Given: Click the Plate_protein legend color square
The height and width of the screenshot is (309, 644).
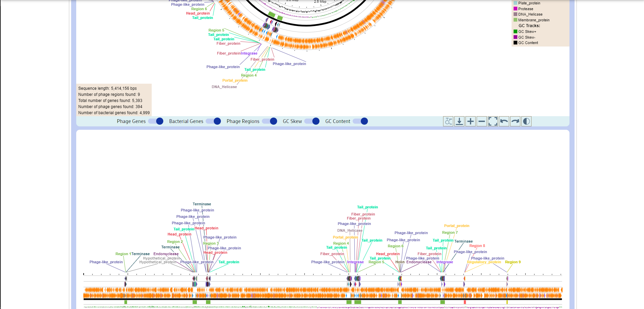Looking at the screenshot, I should (516, 3).
